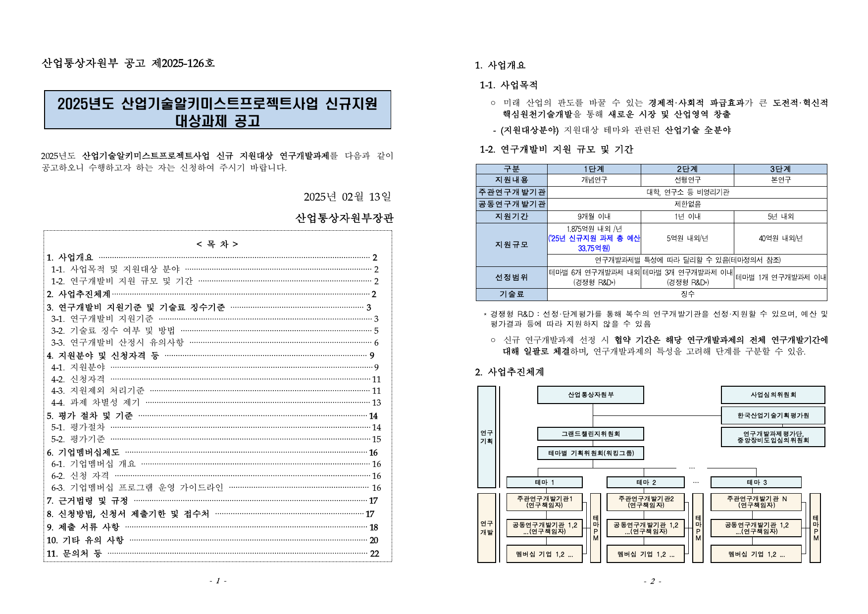Click the '테마 2' box in the diagram
868x614 pixels.
point(645,482)
